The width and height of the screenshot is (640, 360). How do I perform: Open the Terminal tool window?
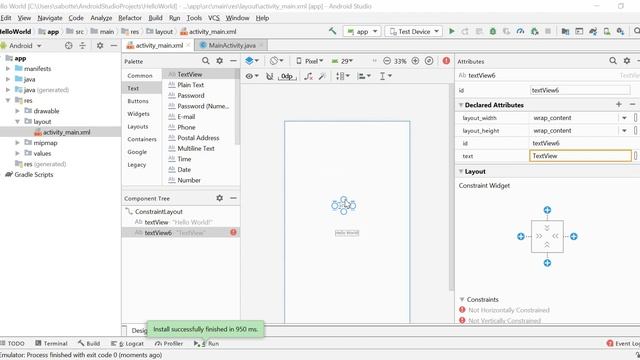(51, 343)
